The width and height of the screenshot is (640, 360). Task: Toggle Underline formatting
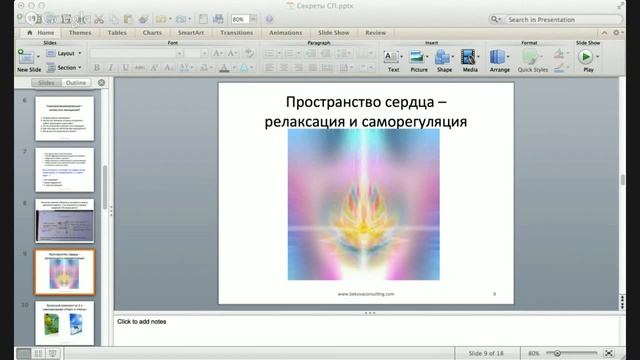tap(125, 68)
